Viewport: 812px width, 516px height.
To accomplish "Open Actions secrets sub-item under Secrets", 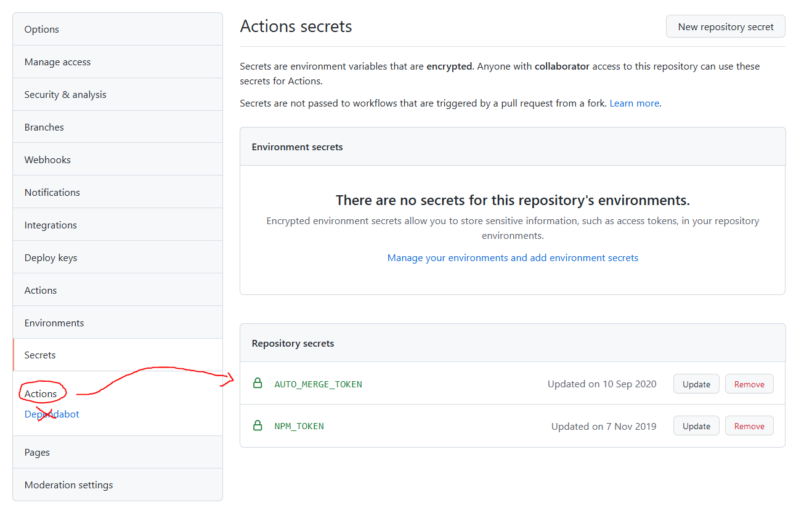I will pyautogui.click(x=41, y=394).
